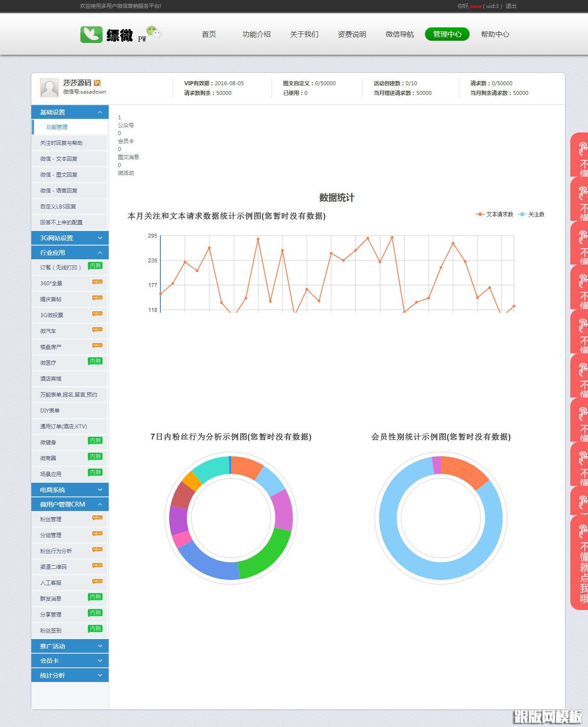The height and width of the screenshot is (727, 588).
Task: Click the 内测 badge beside 订餐(无线打印)
Action: point(95,265)
